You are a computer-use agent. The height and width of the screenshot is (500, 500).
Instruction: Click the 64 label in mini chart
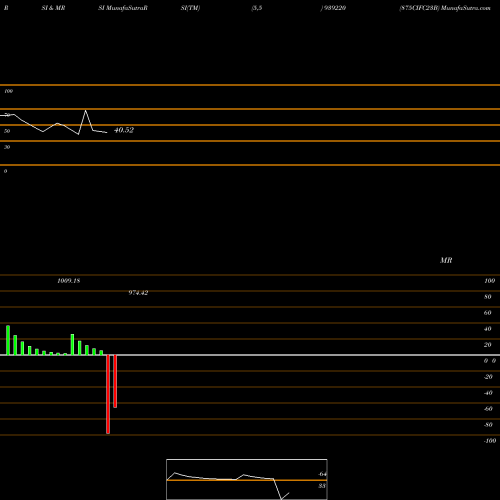tap(322, 474)
